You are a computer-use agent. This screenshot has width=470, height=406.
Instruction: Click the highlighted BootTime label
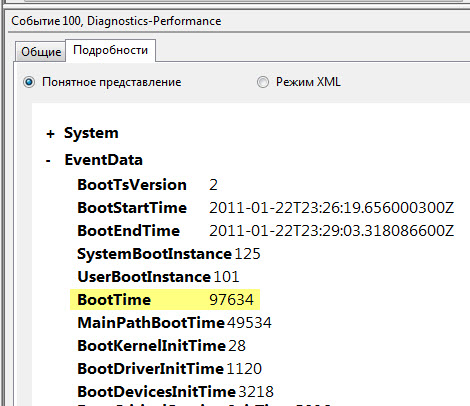point(114,300)
